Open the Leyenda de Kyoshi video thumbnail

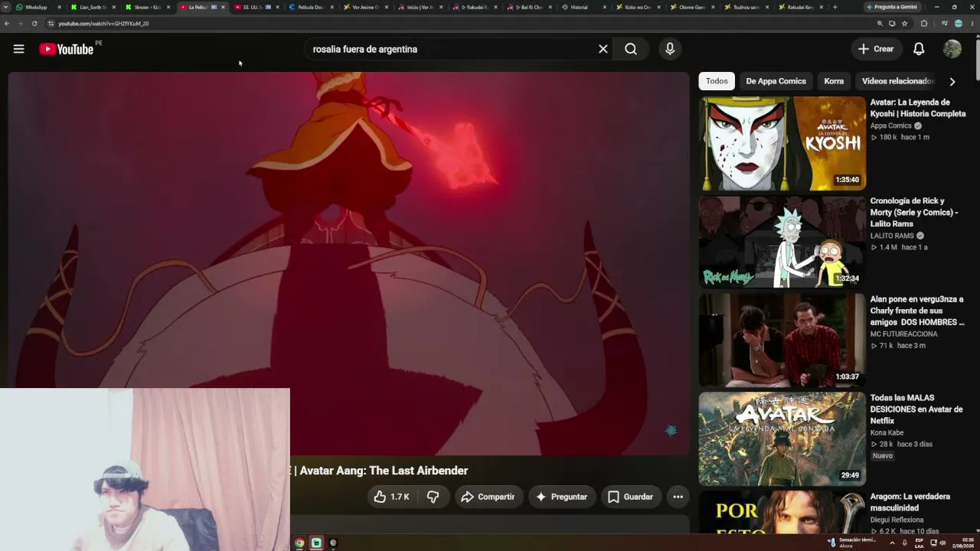click(782, 143)
